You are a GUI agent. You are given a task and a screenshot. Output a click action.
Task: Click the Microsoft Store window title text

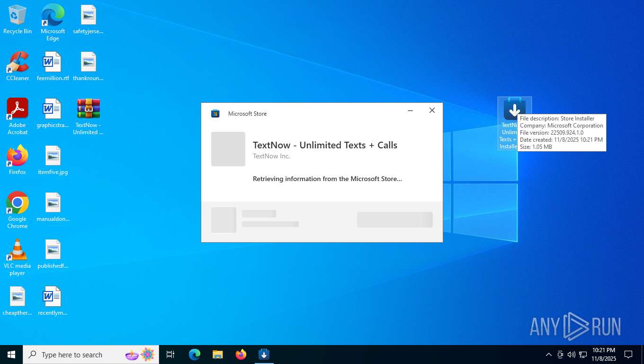247,114
